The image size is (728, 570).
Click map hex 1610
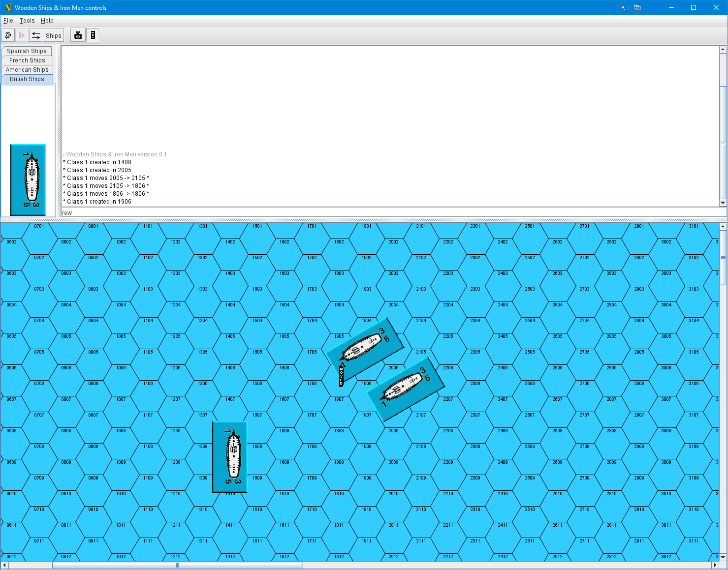pyautogui.click(x=285, y=506)
